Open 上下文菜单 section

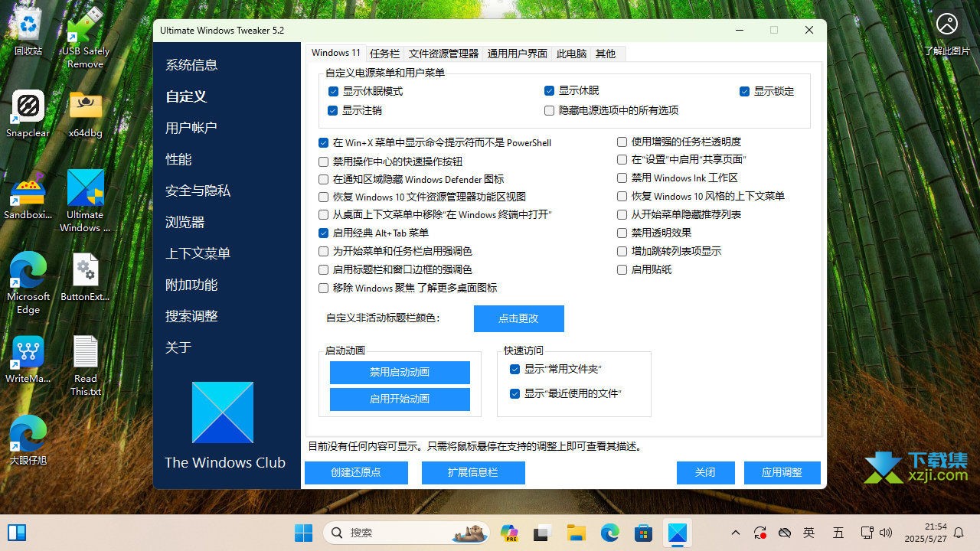tap(198, 253)
